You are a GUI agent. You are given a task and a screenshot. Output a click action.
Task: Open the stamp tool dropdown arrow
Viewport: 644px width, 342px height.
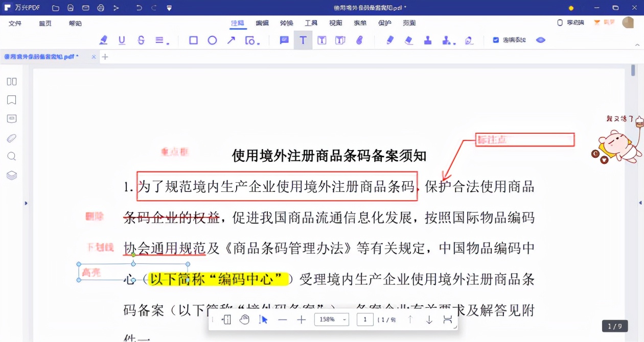point(454,43)
